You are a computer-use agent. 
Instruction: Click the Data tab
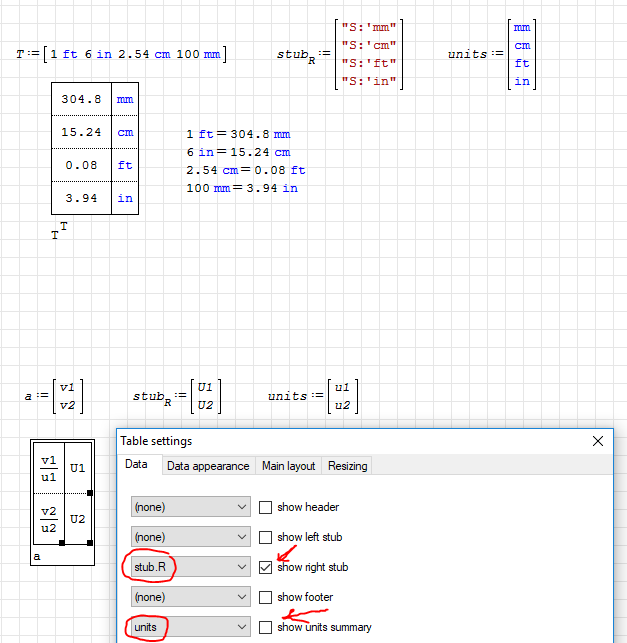[x=137, y=465]
